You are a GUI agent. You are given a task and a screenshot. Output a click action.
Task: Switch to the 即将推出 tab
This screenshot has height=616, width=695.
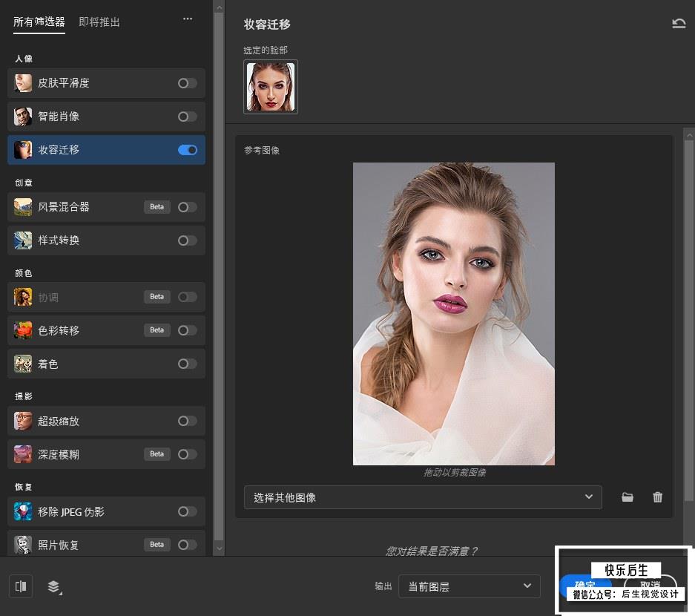coord(99,22)
